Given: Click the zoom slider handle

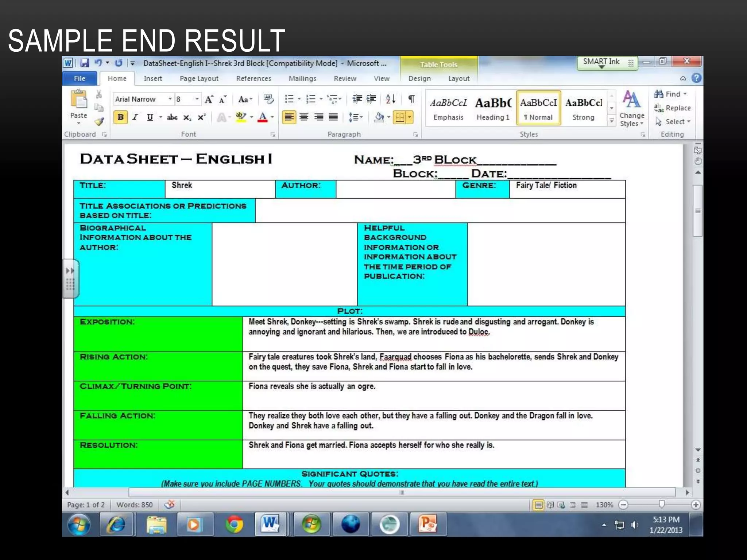Looking at the screenshot, I should [662, 504].
